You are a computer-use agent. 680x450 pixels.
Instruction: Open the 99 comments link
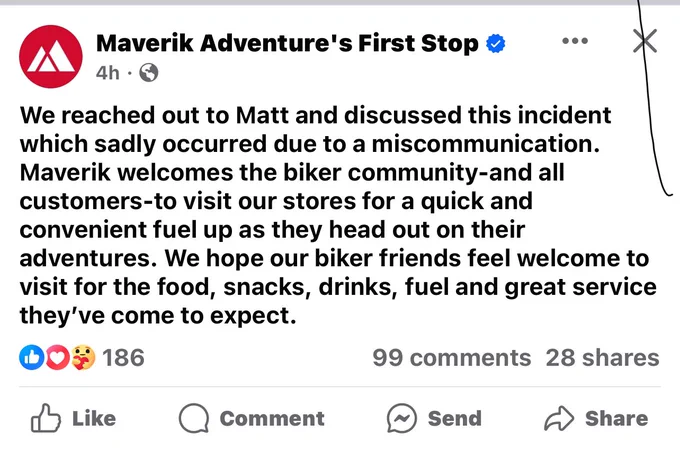click(451, 358)
